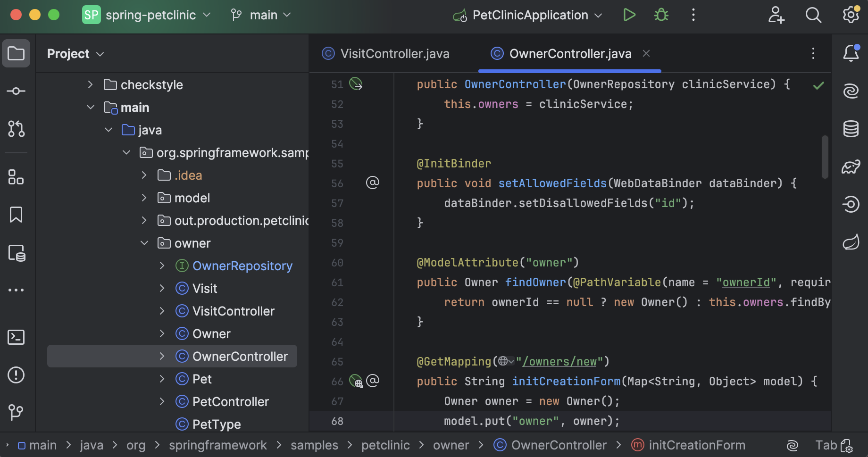
Task: Start debugging with the bug icon
Action: tap(661, 15)
